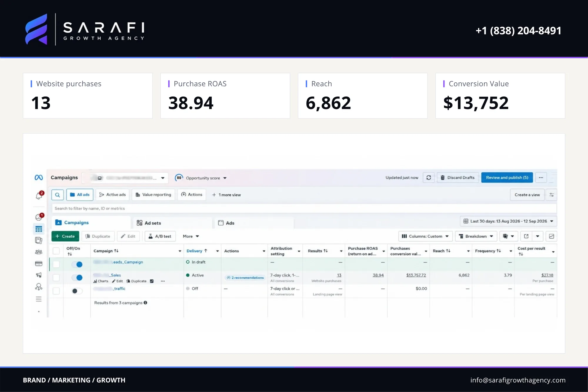The width and height of the screenshot is (588, 392).
Task: Click the Meta logo icon
Action: click(39, 178)
